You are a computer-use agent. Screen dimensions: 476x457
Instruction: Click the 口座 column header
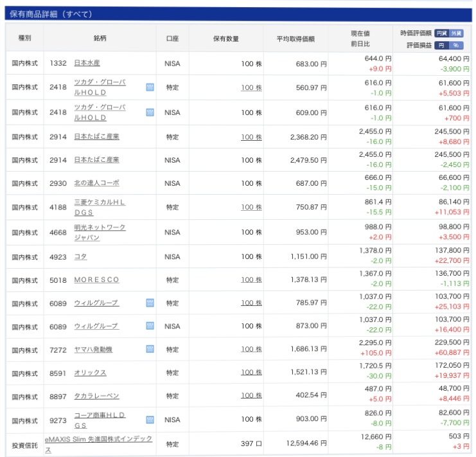click(x=172, y=39)
